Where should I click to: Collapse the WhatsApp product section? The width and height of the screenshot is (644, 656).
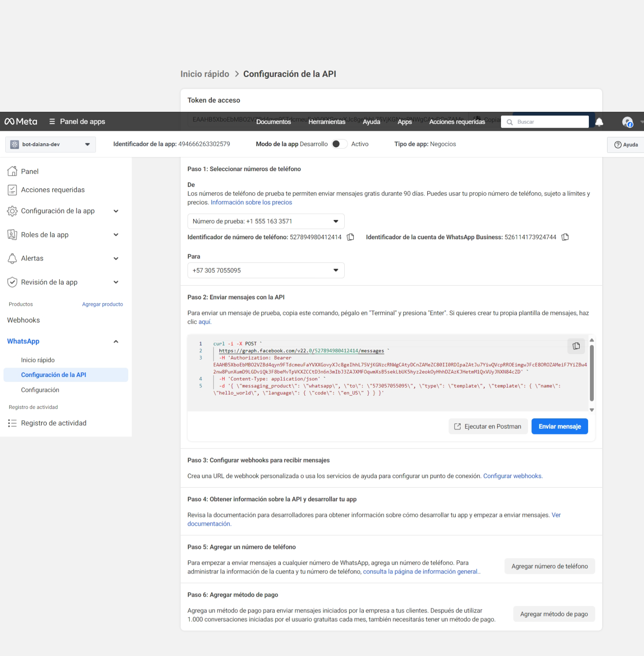click(x=116, y=342)
